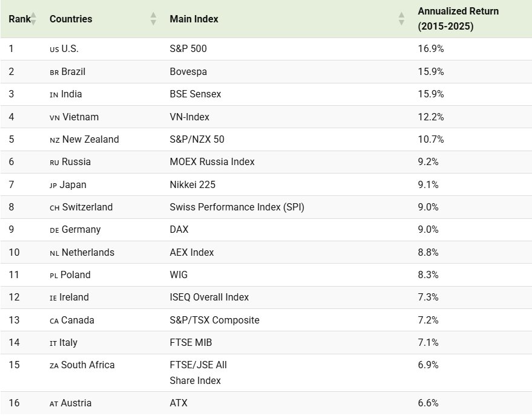The image size is (532, 416).
Task: Click the ZA flag code beside South Africa
Action: 54,365
